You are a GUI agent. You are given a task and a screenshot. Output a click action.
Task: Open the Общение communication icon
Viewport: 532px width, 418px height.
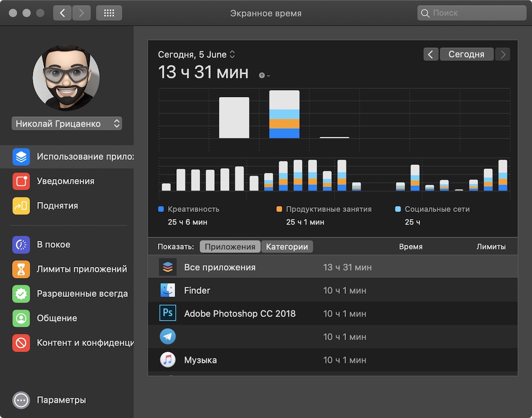click(x=21, y=318)
